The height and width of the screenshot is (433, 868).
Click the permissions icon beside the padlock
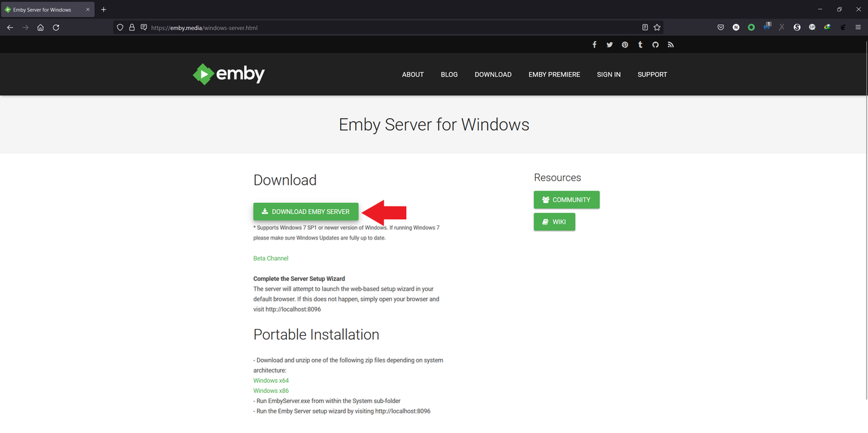143,28
